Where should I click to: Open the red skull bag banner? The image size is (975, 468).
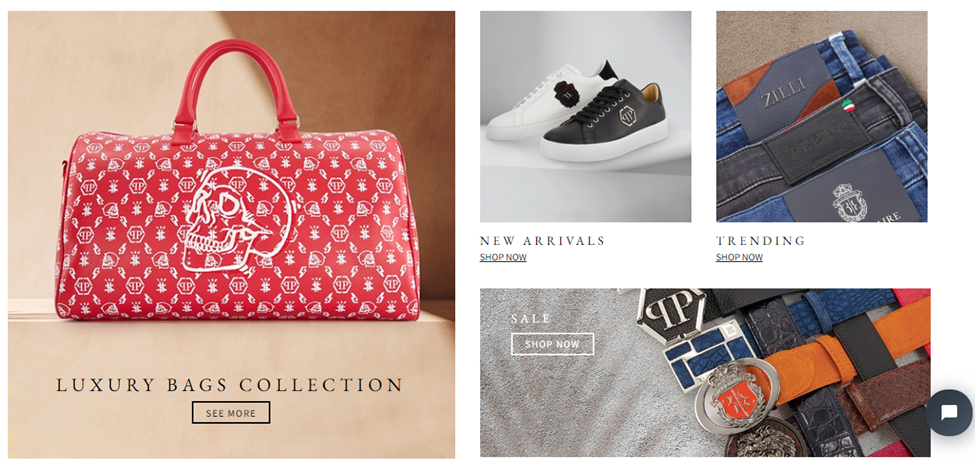[x=231, y=234]
